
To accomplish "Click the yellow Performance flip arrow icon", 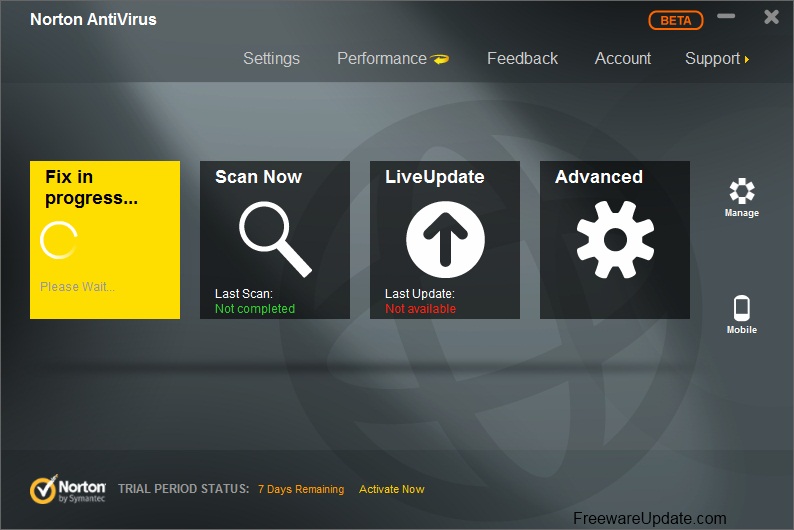I will coord(440,59).
